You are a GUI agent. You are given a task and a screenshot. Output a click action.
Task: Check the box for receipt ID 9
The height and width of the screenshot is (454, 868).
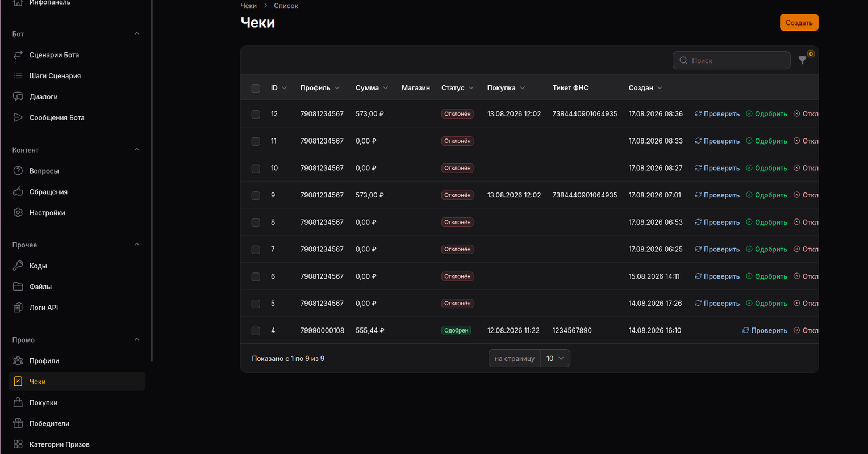(x=256, y=195)
